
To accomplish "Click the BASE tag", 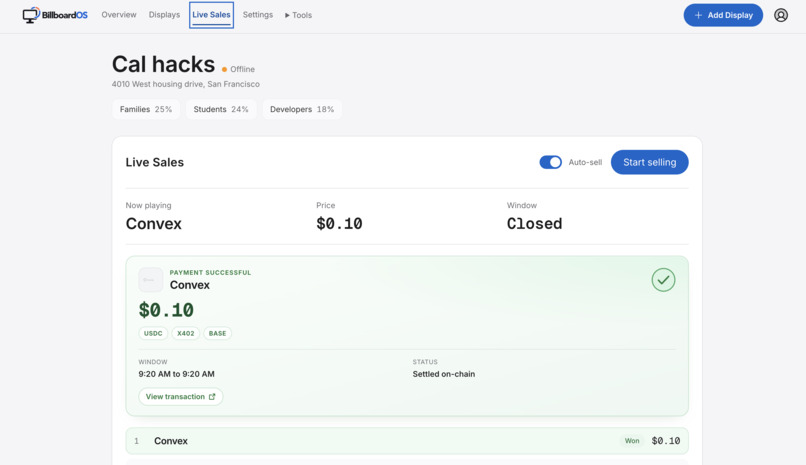I will point(217,333).
